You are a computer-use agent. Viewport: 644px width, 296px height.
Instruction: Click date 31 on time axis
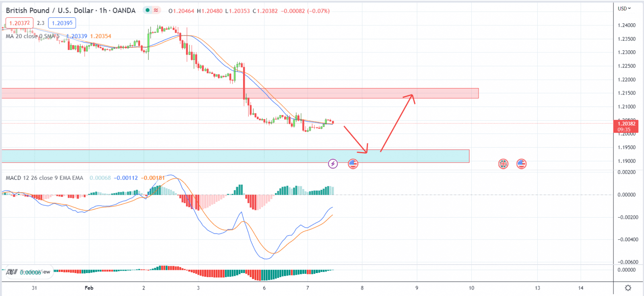34,288
